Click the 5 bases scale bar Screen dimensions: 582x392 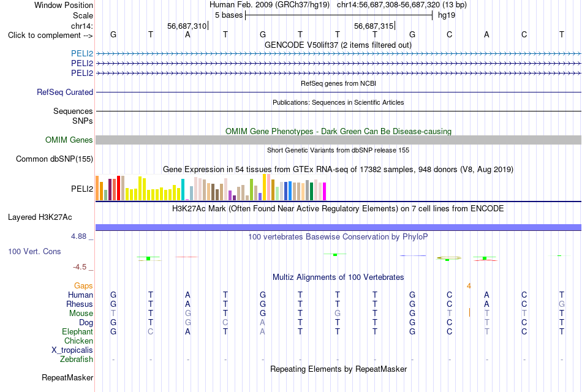point(339,15)
